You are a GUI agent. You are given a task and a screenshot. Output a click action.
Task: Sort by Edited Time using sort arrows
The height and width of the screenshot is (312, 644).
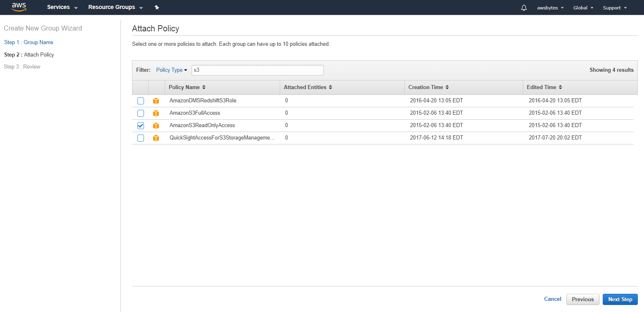560,87
